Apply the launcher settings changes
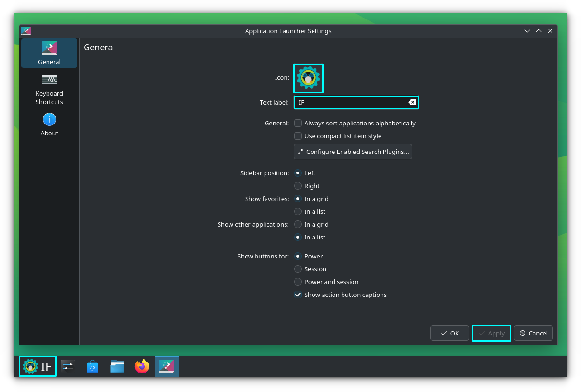Screen dimensions: 581x392 (x=491, y=333)
